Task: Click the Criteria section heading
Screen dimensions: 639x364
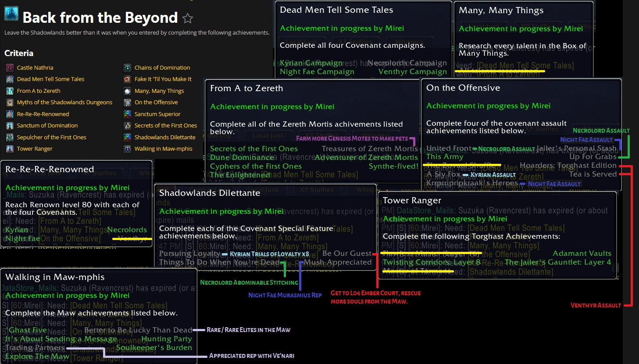Action: [x=19, y=53]
